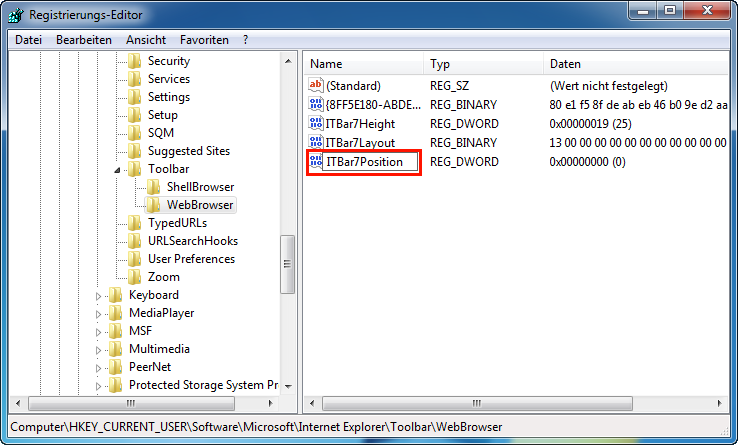Click the ITBar7Layout binary value icon
Screen dimensions: 738x445
[317, 143]
